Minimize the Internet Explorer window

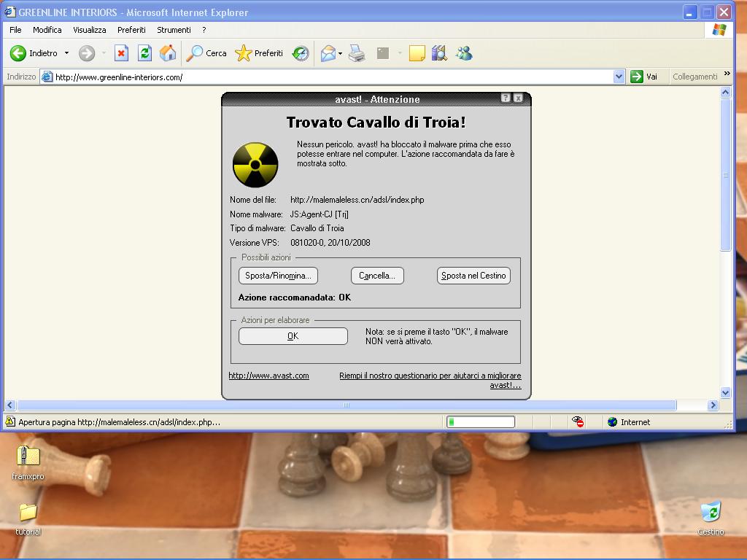pos(690,12)
